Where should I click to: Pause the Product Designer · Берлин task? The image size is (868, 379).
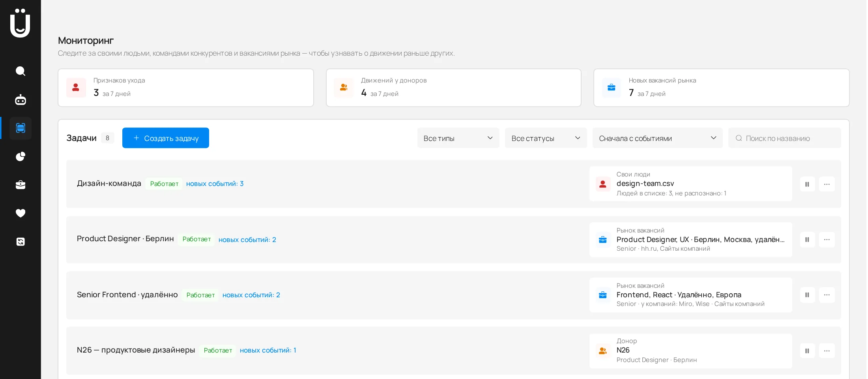[807, 240]
